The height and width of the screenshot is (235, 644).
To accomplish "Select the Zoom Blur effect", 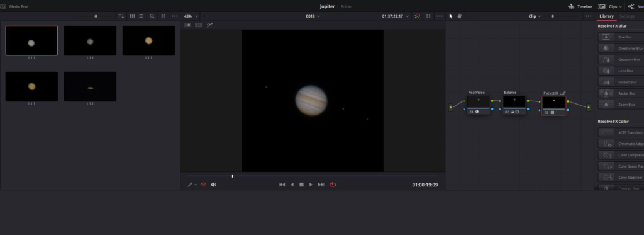I will point(621,105).
